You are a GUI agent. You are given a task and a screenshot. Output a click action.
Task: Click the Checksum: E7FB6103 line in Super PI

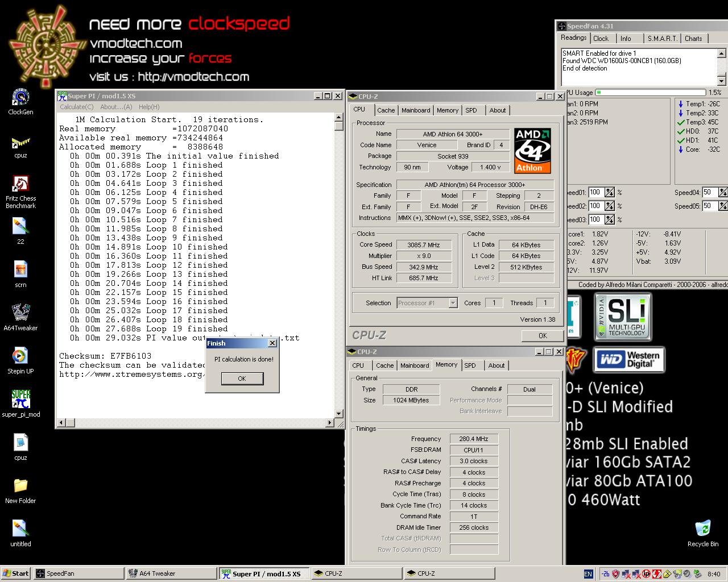point(105,356)
